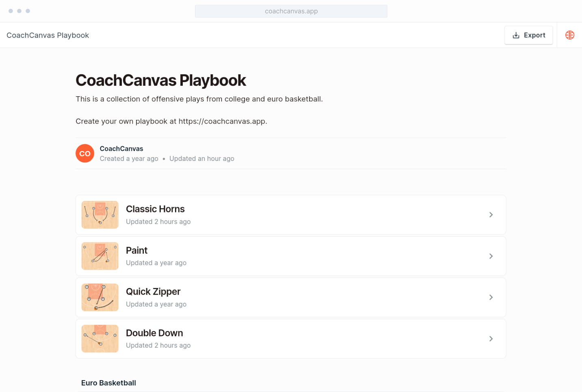This screenshot has width=582, height=392.
Task: Click the Export button
Action: [x=528, y=35]
